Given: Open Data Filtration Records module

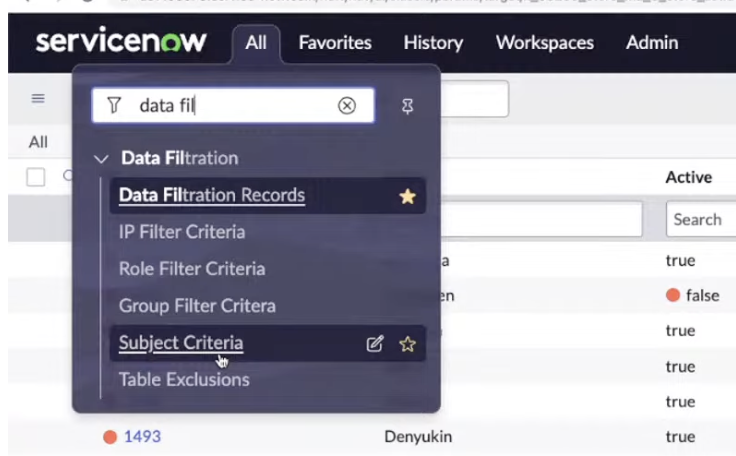Looking at the screenshot, I should pos(212,195).
